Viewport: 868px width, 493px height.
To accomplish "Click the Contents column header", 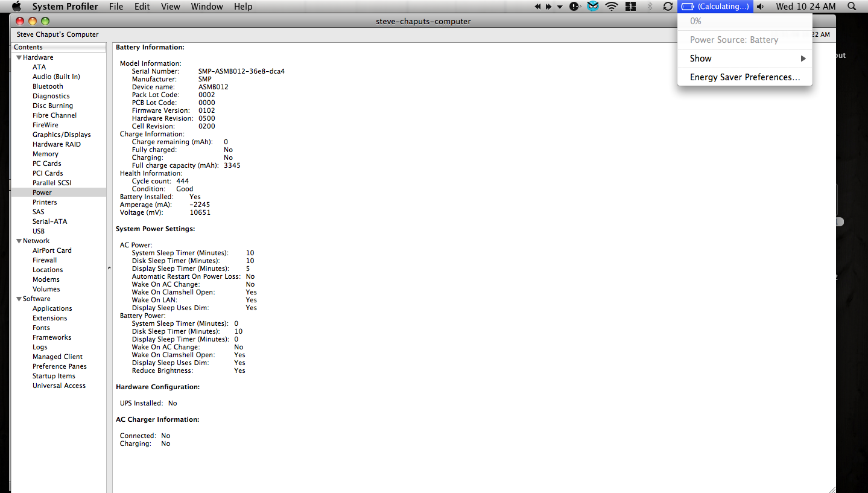I will pyautogui.click(x=59, y=47).
